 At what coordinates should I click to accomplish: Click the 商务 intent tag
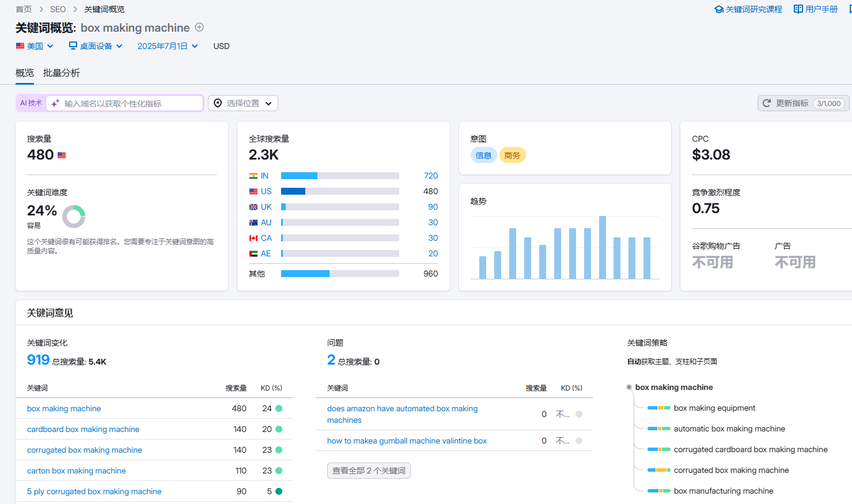click(512, 156)
